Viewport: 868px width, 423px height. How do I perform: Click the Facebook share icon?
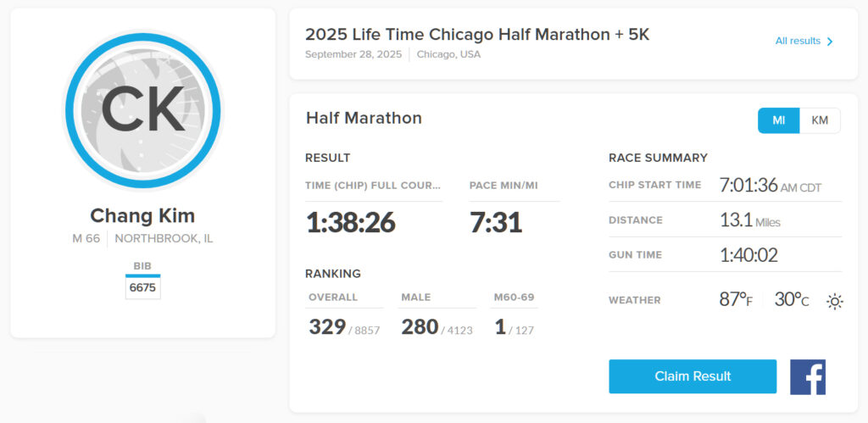point(807,376)
